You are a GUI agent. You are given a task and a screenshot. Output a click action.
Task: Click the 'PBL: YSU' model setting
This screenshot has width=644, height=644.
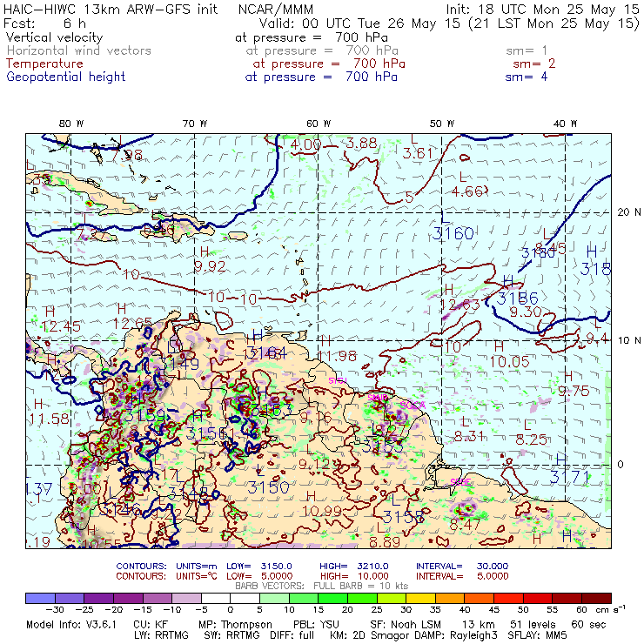(x=316, y=625)
